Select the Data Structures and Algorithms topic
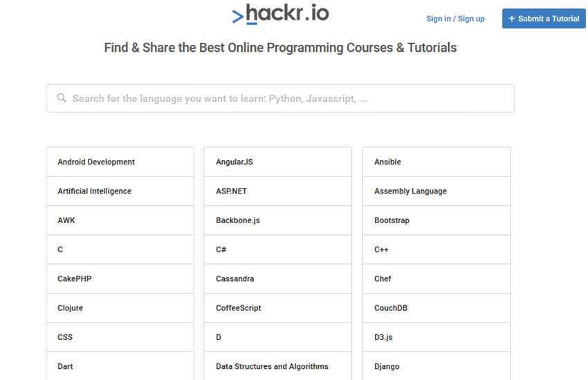588x380 pixels. [272, 366]
